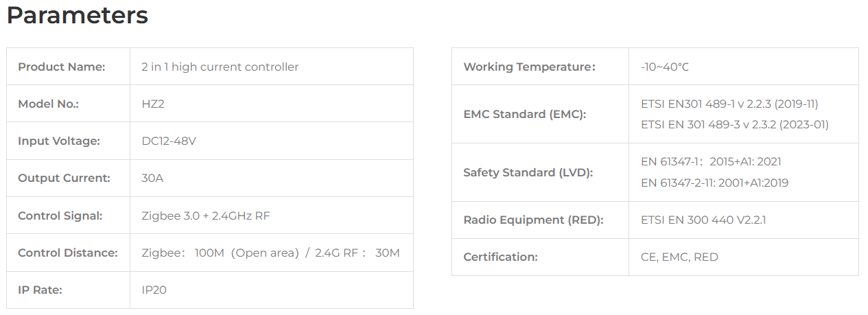The image size is (868, 315).
Task: Click the CE, EMC, RED certification value
Action: tap(679, 257)
